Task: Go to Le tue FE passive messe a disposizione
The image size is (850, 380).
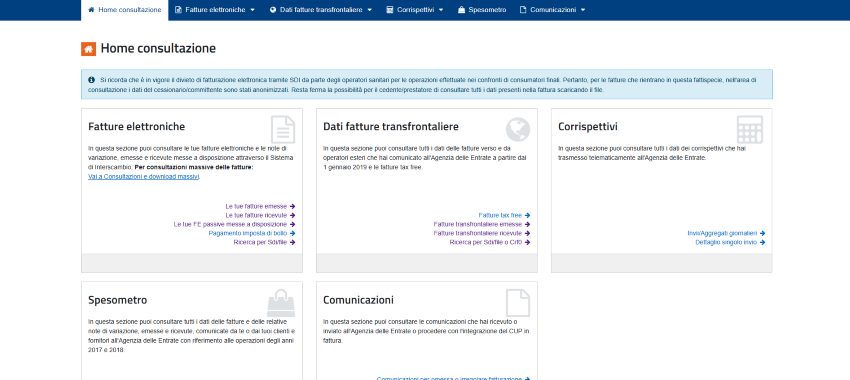Action: 234,224
